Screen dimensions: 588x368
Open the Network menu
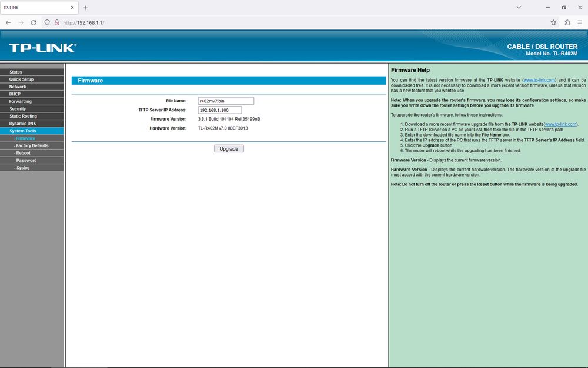[32, 87]
